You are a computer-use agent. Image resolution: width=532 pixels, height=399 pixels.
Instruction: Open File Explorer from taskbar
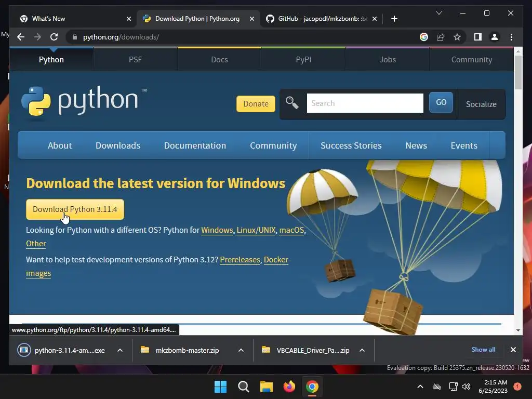(267, 387)
